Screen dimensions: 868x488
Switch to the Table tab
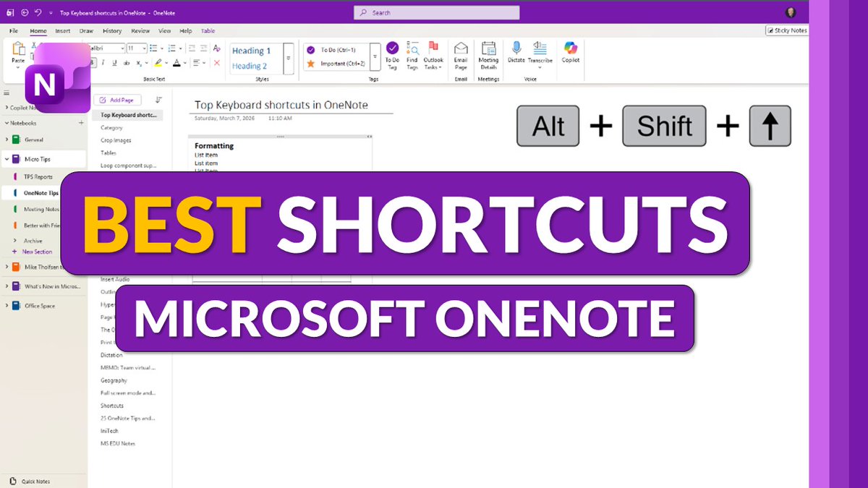click(208, 31)
